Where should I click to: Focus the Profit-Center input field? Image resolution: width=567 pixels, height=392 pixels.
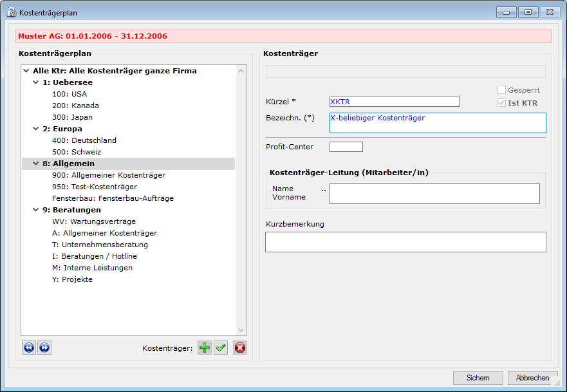(x=346, y=147)
